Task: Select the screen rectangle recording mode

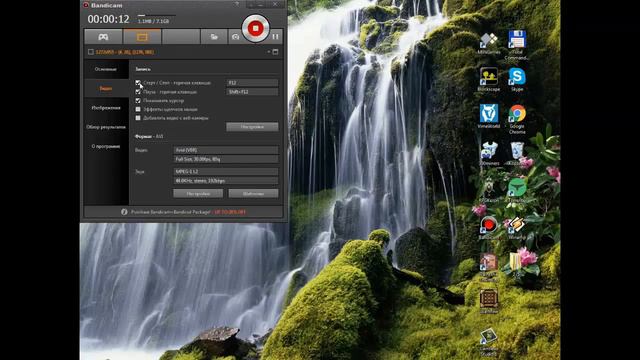Action: (142, 37)
